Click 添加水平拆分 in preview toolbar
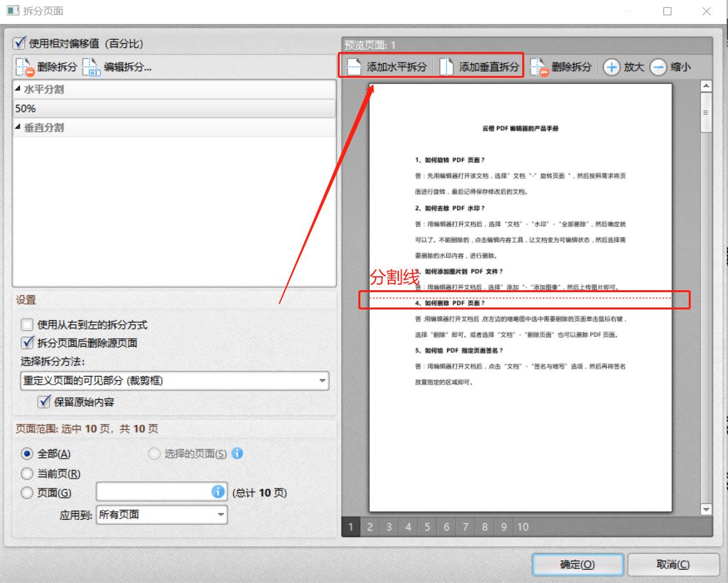728x583 pixels. (x=387, y=67)
